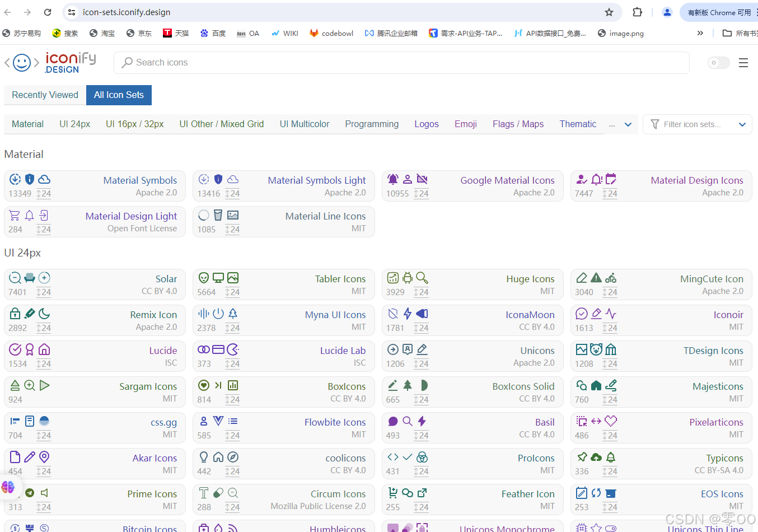Switch to Recently Viewed tab

coord(45,95)
